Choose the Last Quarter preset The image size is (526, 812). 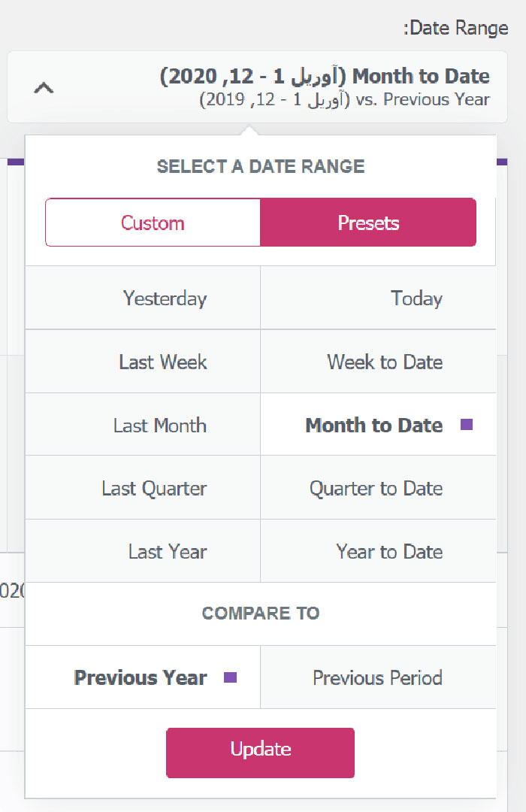tap(143, 488)
